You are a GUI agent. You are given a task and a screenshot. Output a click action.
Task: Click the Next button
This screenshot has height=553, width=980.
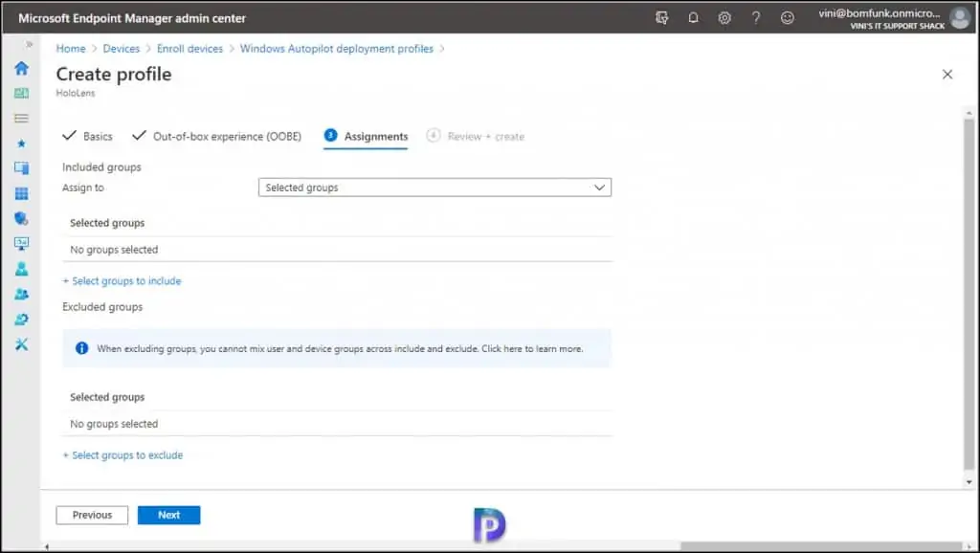[168, 515]
